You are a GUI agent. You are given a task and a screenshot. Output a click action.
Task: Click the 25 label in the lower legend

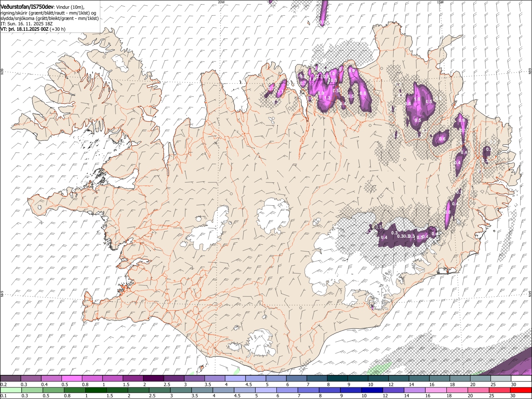click(492, 396)
